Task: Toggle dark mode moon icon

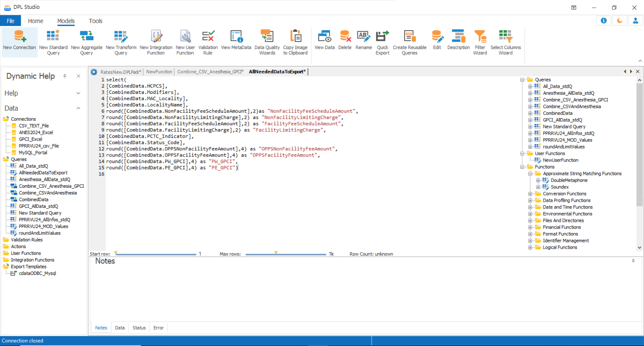Action: coord(620,21)
